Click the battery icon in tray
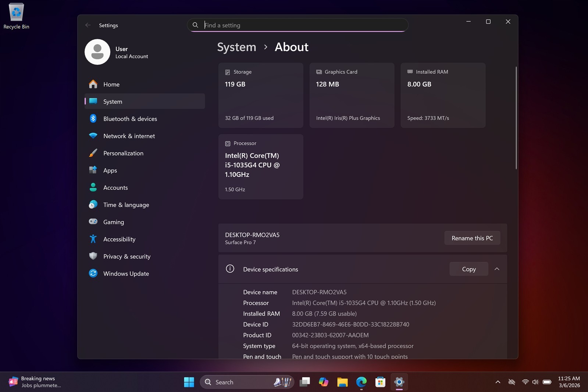588x392 pixels. (547, 382)
